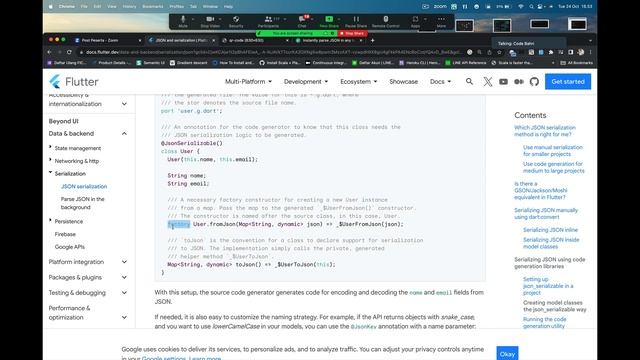Accept cookies with Okay button
This screenshot has width=640, height=360.
pyautogui.click(x=507, y=353)
